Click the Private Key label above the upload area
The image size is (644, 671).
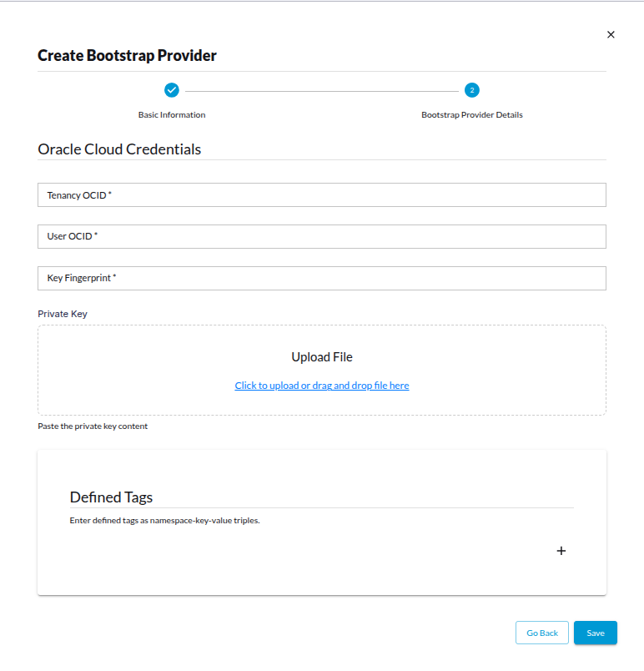coord(63,313)
